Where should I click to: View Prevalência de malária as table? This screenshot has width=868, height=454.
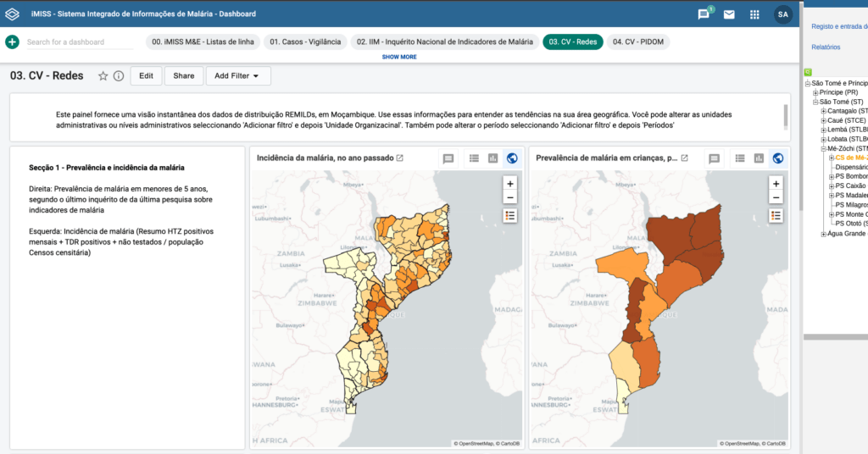click(740, 158)
